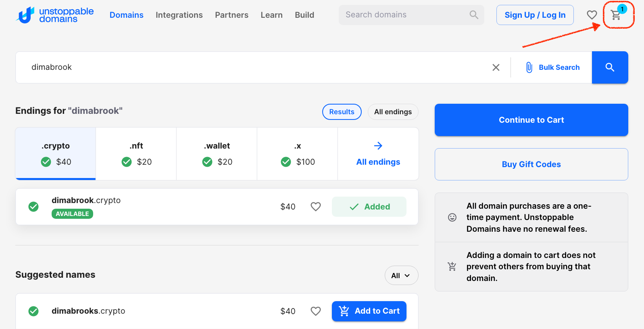Click the smiley icon in the info panel
Screen dimensions: 644x329
tap(452, 218)
